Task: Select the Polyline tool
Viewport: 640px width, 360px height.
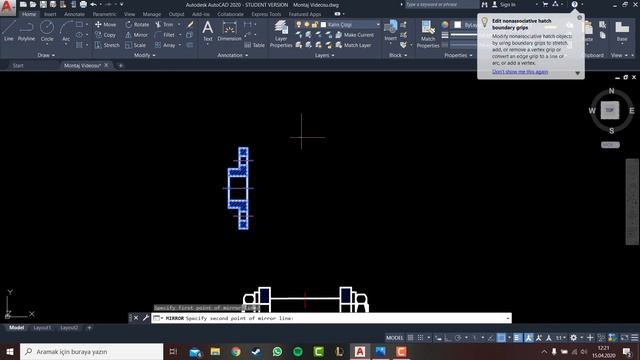Action: click(26, 31)
